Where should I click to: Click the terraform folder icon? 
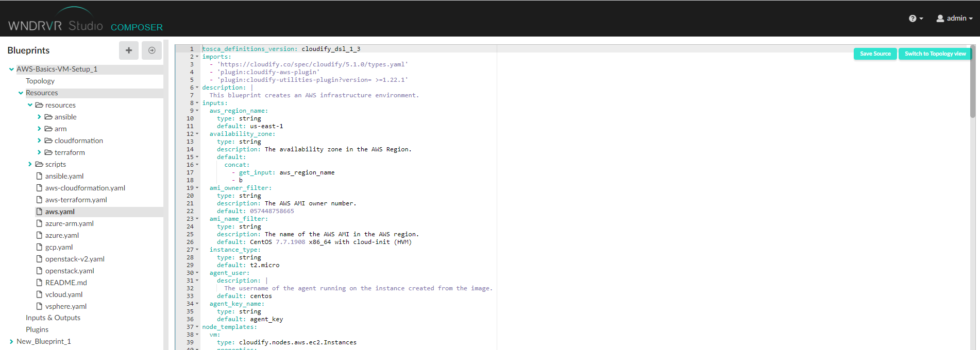click(48, 152)
